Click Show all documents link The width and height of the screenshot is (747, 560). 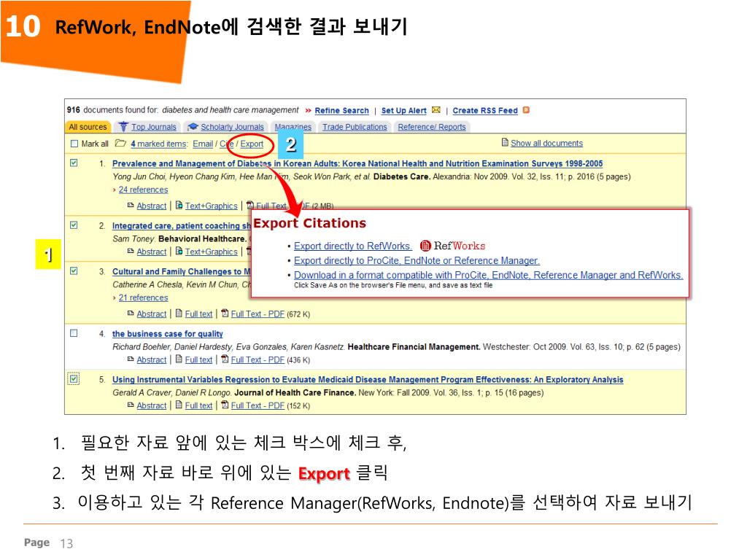point(546,144)
